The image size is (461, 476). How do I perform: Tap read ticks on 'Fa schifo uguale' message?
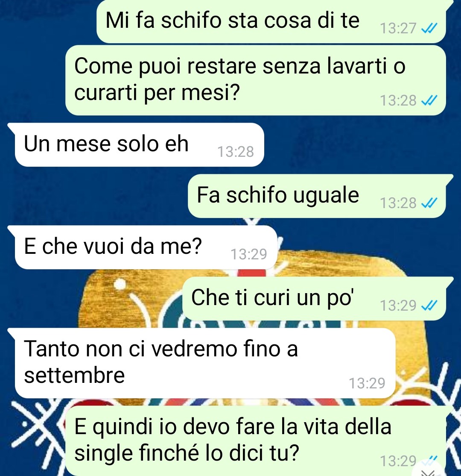pyautogui.click(x=429, y=203)
